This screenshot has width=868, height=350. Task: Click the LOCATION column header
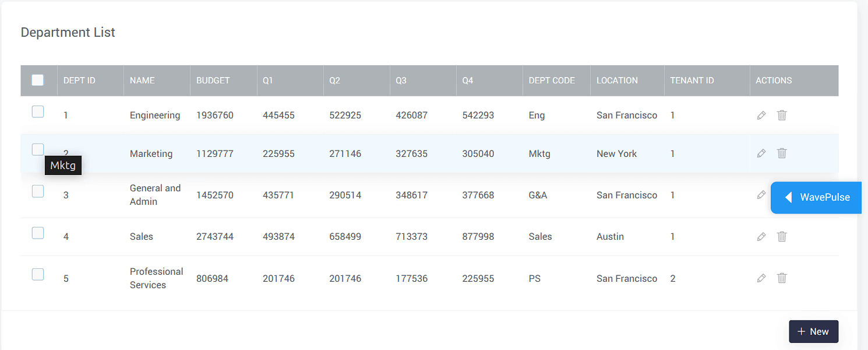(617, 80)
